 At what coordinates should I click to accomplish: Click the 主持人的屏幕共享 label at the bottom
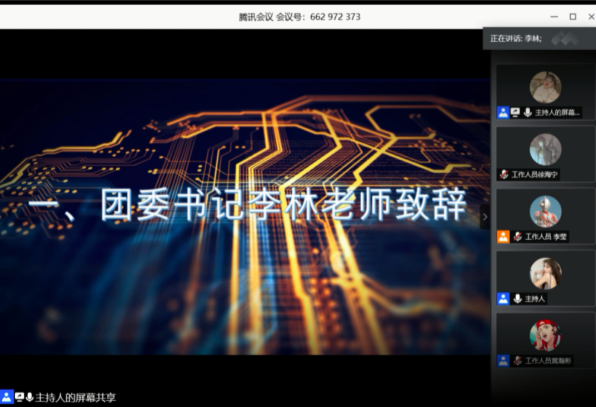pos(75,397)
